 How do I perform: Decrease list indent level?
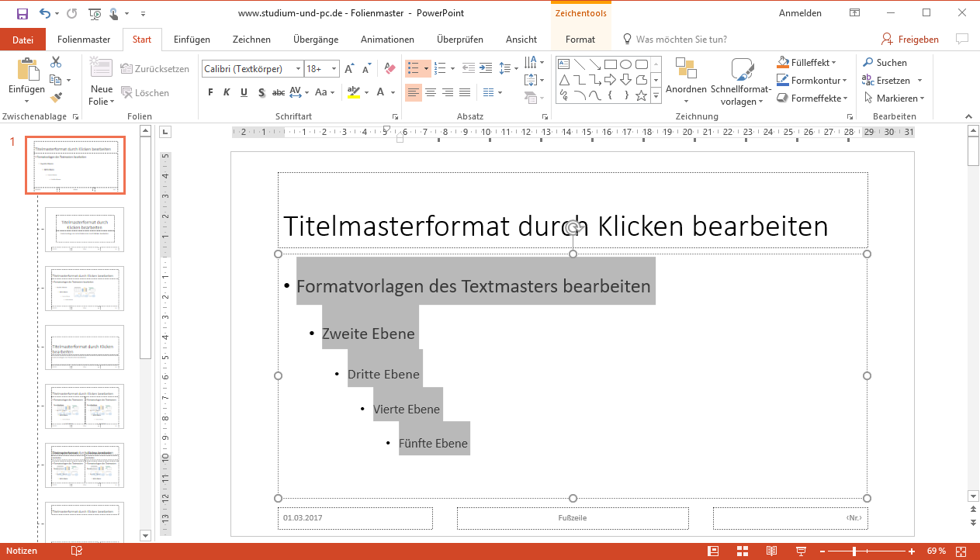tap(469, 69)
